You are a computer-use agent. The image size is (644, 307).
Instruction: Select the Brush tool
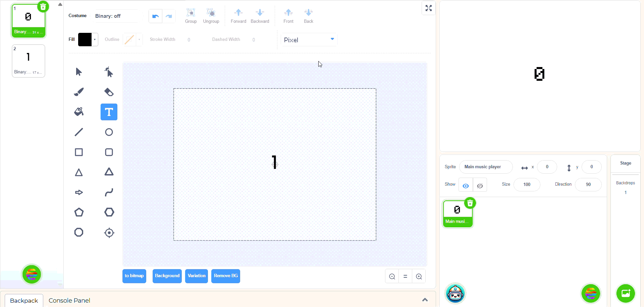[79, 92]
